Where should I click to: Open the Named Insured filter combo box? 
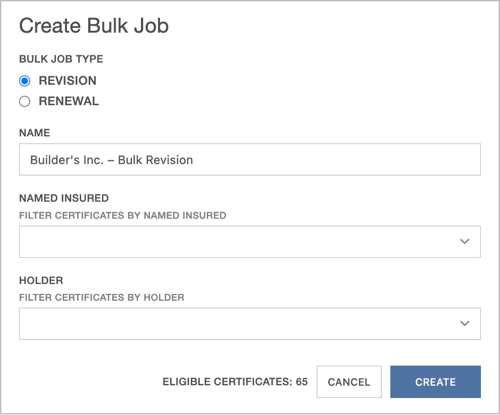pyautogui.click(x=250, y=242)
